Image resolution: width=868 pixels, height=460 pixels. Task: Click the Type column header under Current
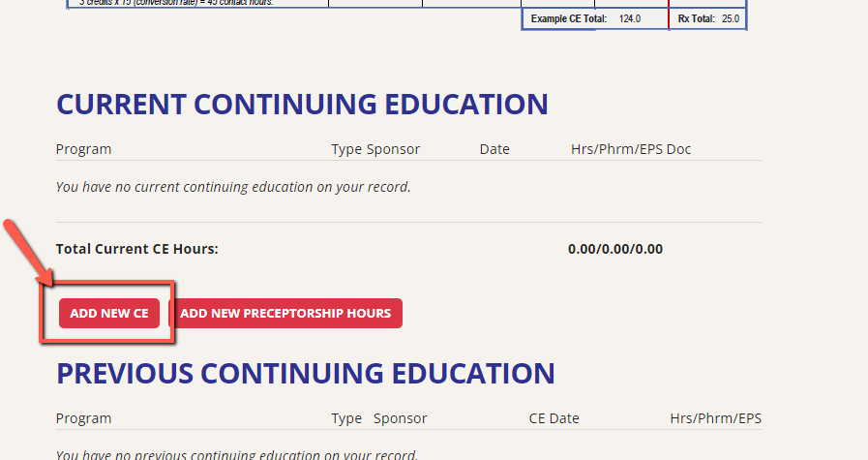tap(346, 149)
